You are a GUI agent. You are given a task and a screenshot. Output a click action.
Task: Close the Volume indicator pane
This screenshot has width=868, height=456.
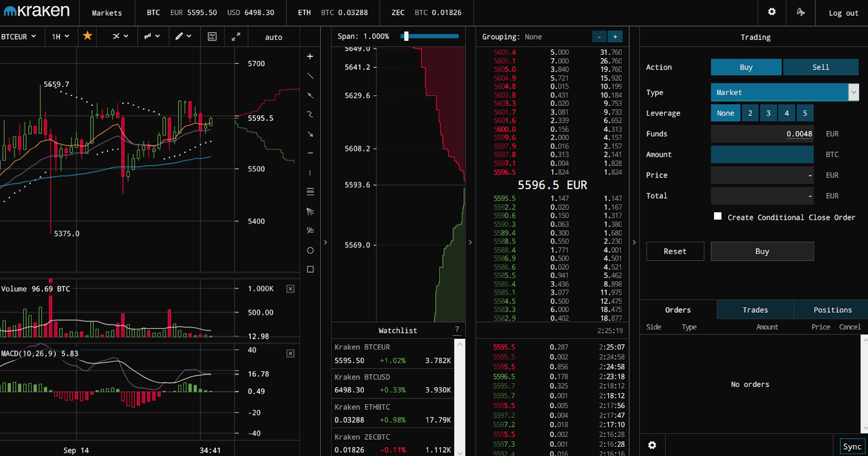[x=290, y=289]
